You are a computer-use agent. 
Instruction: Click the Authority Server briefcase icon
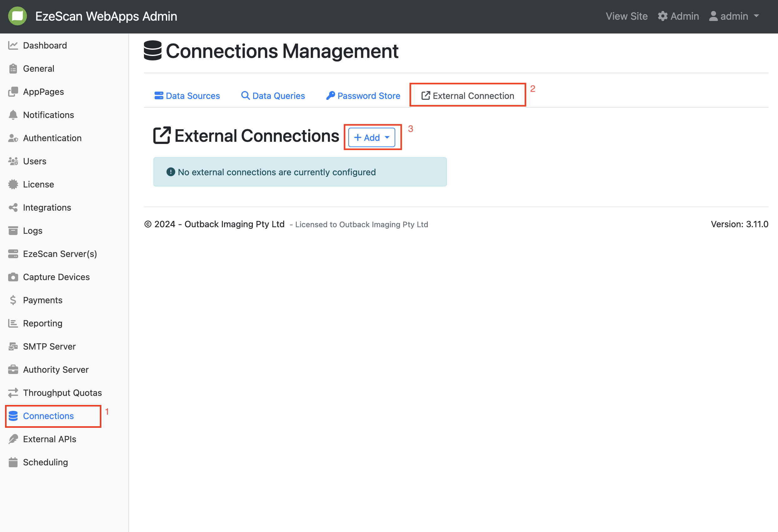pos(13,370)
